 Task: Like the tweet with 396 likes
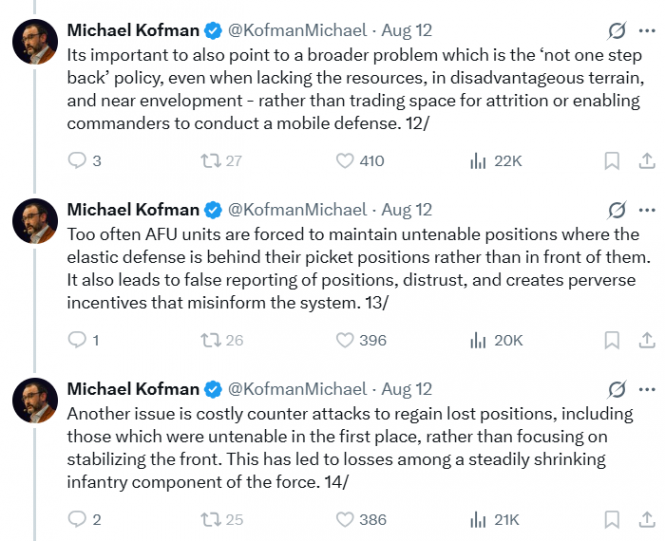(345, 340)
